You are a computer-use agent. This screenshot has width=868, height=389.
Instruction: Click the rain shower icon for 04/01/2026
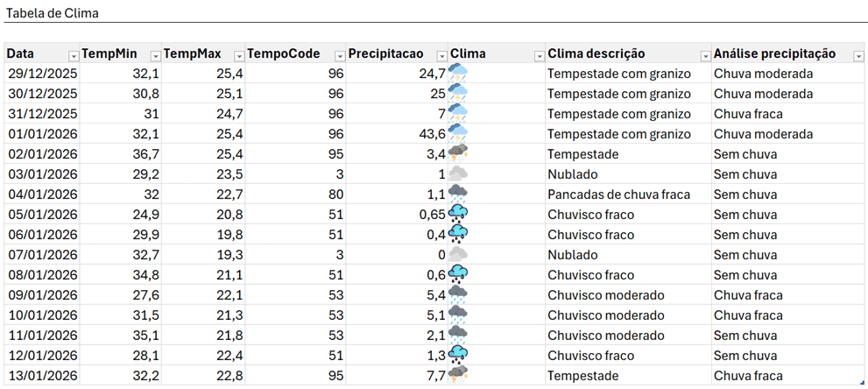[x=458, y=194]
